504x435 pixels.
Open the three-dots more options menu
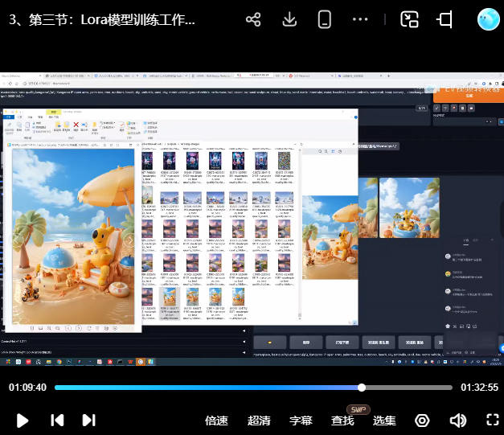click(x=361, y=20)
